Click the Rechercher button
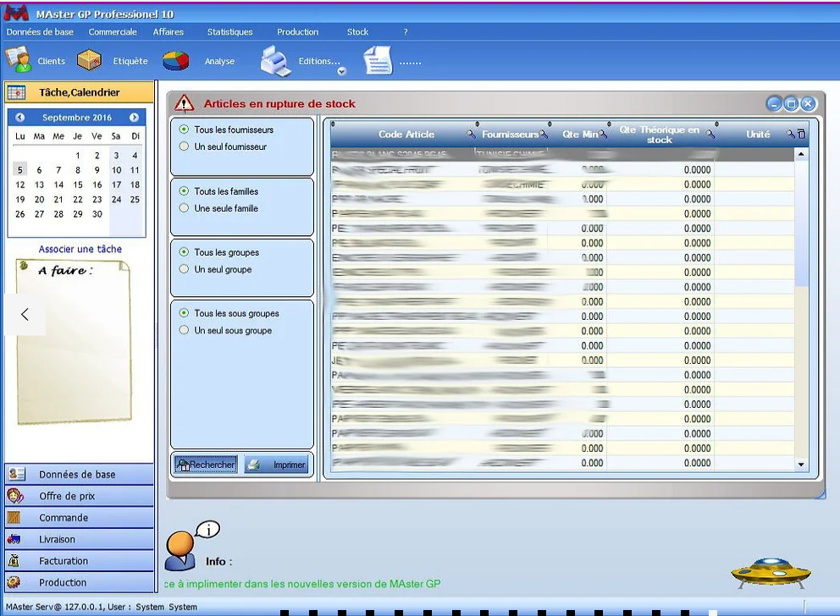Screen dimensions: 840x616 click(206, 465)
